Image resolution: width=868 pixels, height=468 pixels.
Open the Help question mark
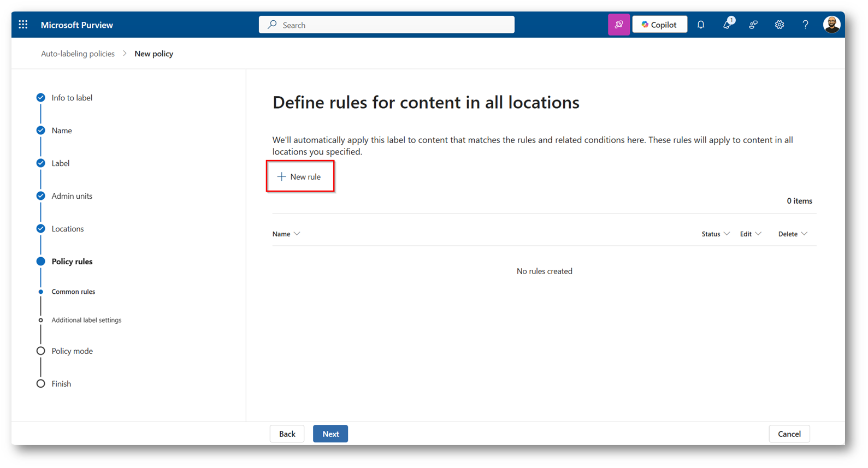805,25
